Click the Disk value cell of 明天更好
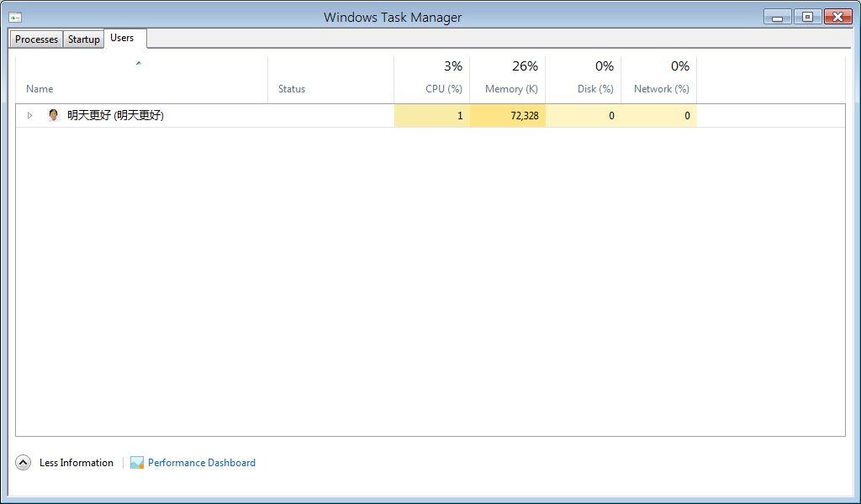This screenshot has width=861, height=504. (584, 116)
